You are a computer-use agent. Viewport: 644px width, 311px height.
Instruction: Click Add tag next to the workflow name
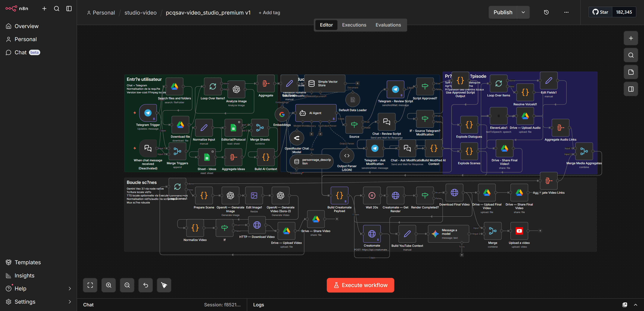point(269,13)
